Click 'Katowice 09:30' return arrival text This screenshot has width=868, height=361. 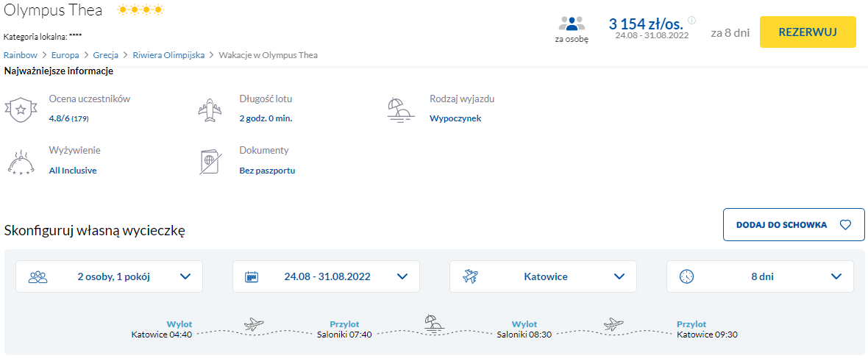tap(708, 335)
